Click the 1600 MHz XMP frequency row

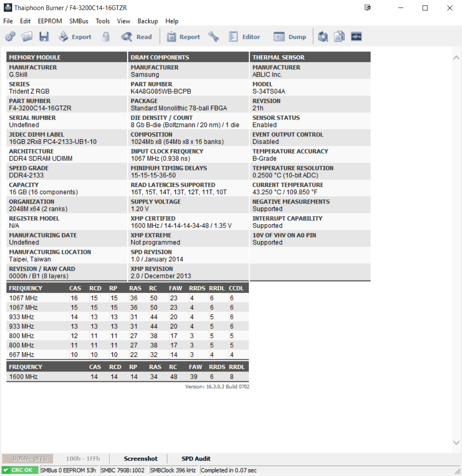(x=128, y=377)
